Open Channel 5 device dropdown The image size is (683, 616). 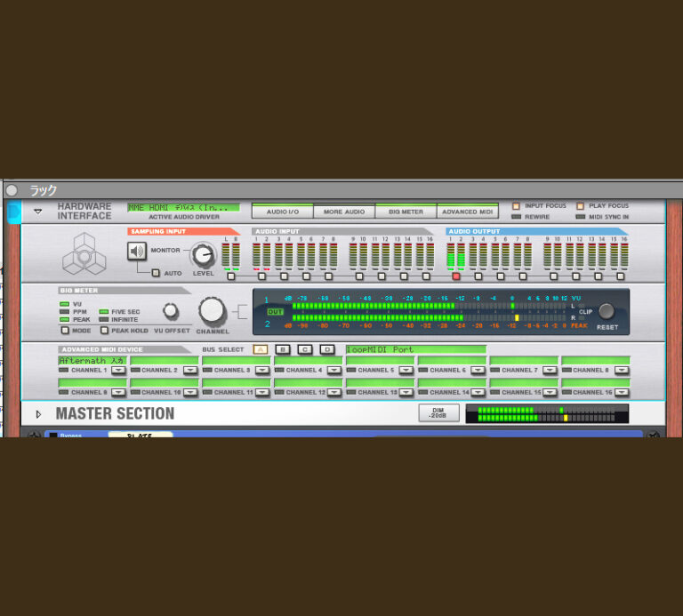click(406, 370)
